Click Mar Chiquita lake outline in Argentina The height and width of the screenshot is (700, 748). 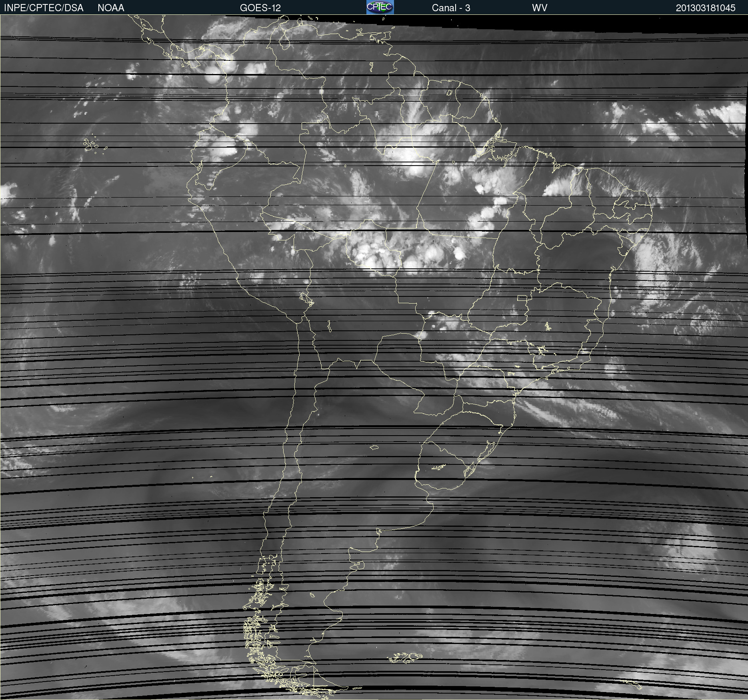(374, 447)
